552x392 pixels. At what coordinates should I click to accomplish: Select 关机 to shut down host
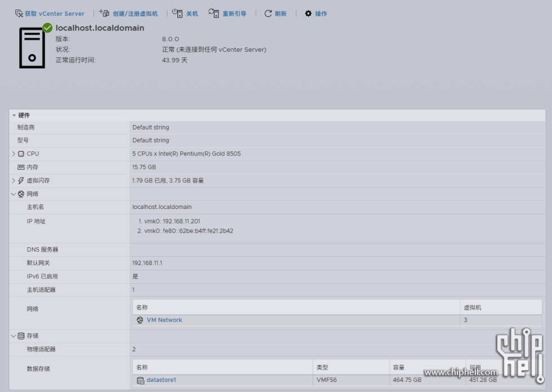(192, 14)
